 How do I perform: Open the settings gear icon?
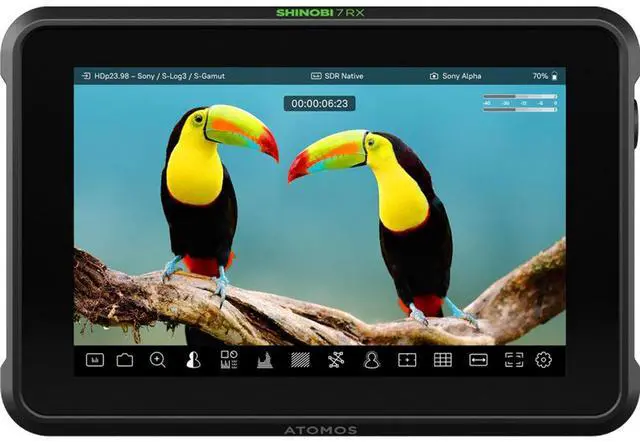tap(543, 360)
